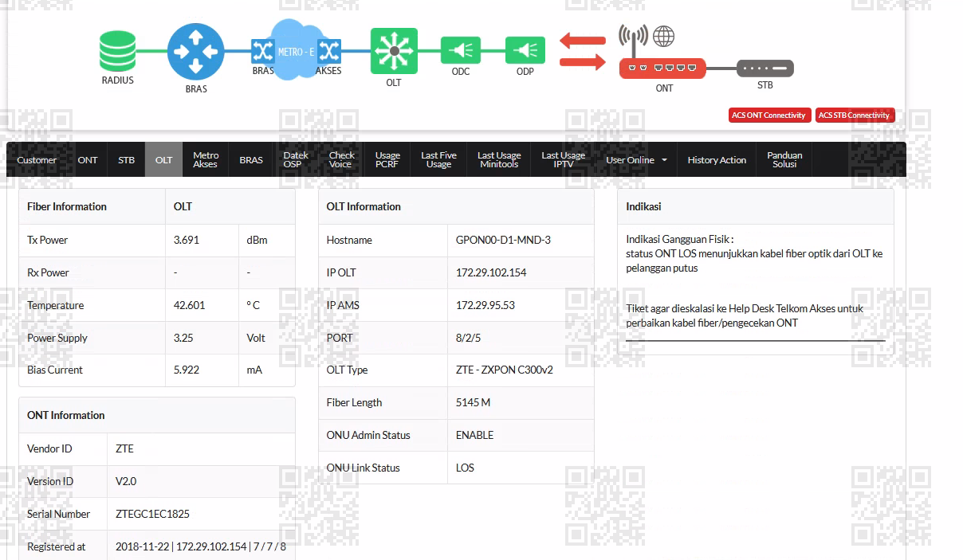
Task: Switch to the STB tab
Action: point(126,160)
